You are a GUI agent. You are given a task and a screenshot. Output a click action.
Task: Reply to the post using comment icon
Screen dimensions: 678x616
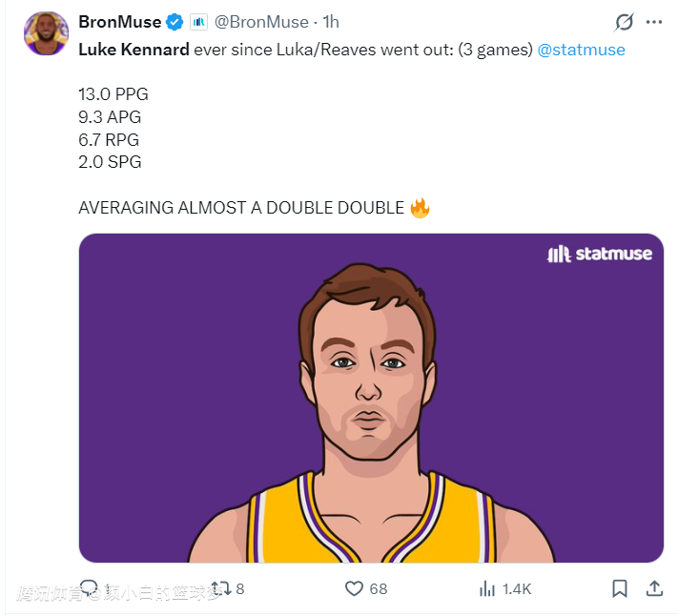pos(90,587)
